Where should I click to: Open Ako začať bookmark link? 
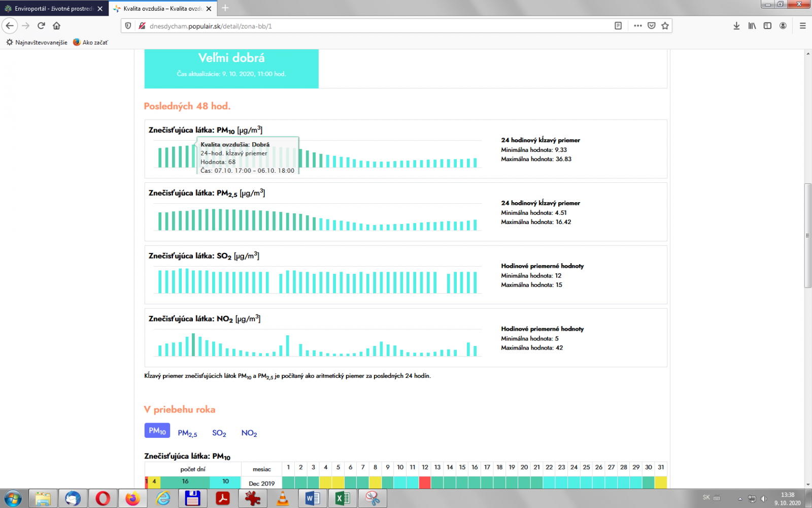click(95, 43)
